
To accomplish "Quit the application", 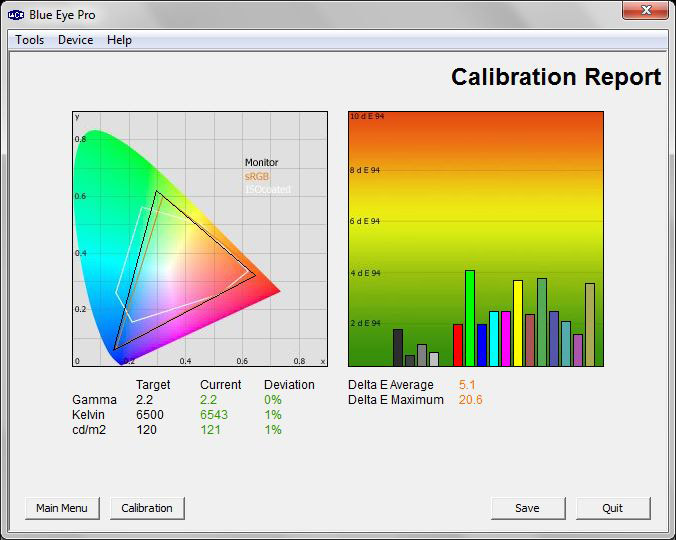I will pos(613,508).
